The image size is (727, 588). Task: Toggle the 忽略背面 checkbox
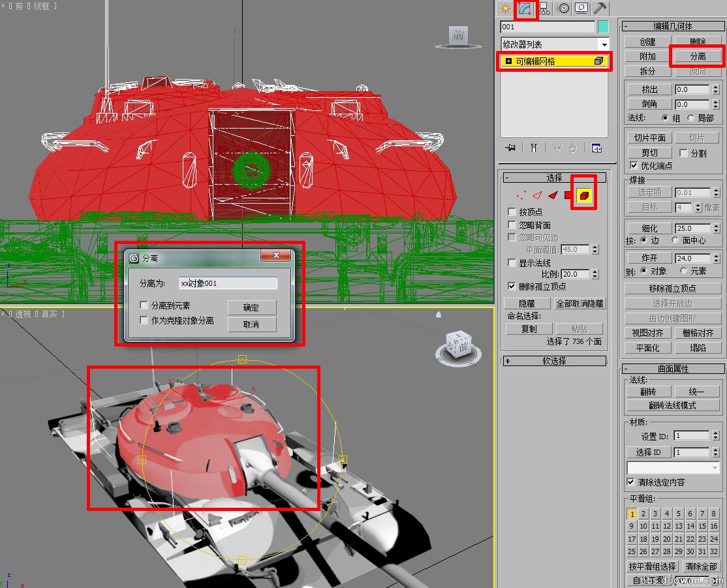(x=512, y=225)
